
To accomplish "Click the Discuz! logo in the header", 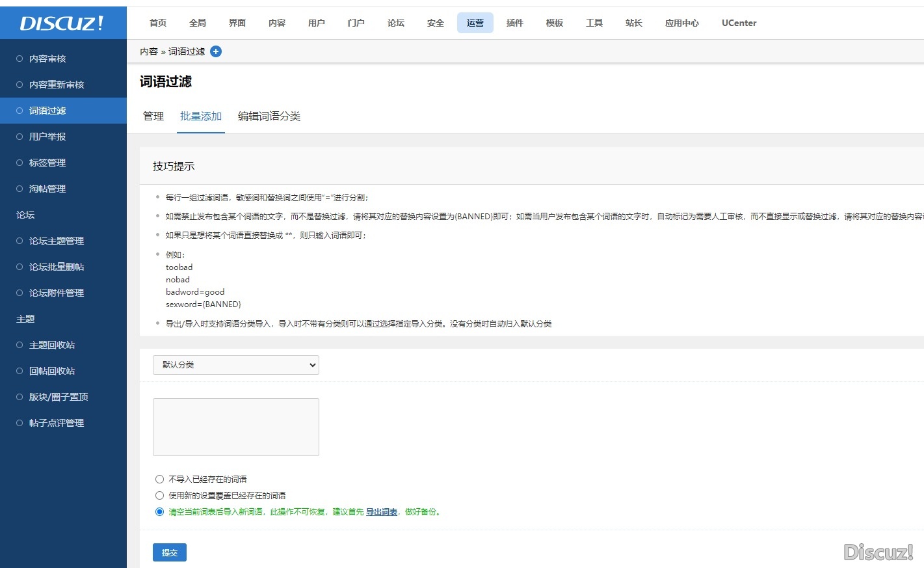I will [x=62, y=23].
